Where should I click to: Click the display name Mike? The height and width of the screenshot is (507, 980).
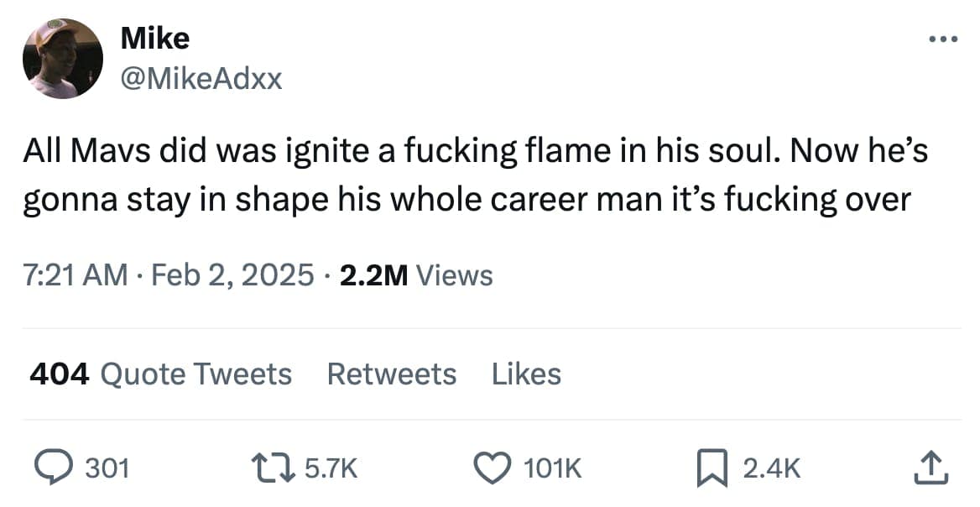tap(155, 37)
